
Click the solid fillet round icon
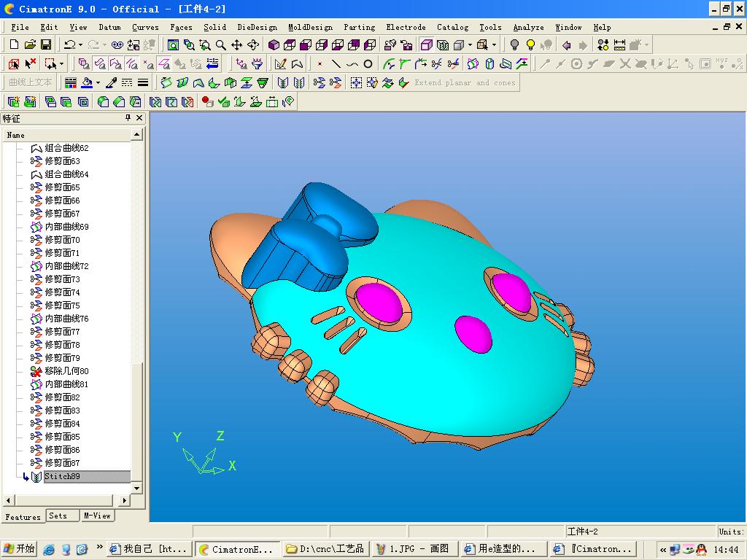click(103, 101)
